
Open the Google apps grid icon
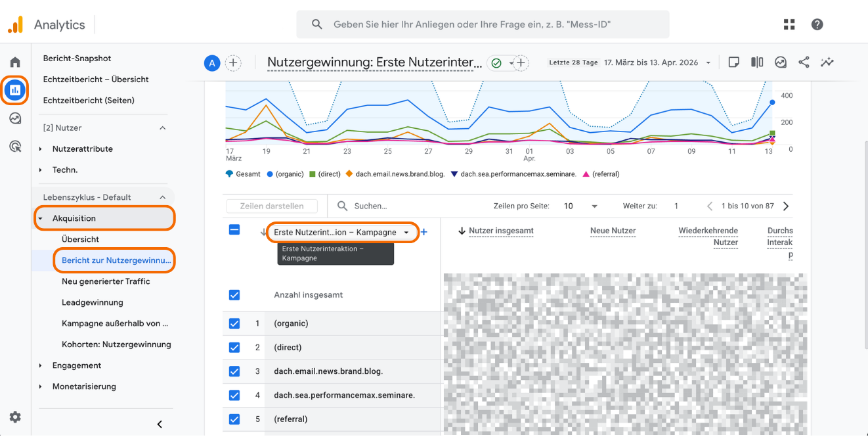[x=789, y=24]
